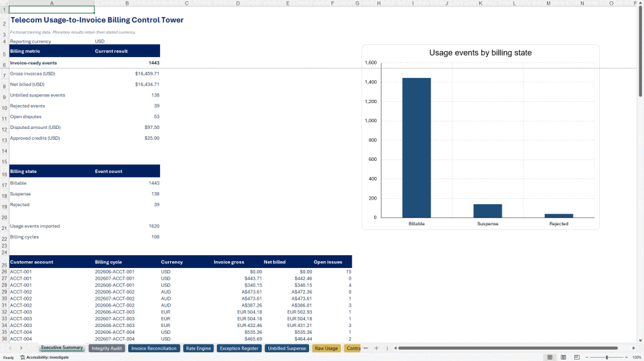
Task: Open sheet tab options vertical dots
Action: point(387,348)
